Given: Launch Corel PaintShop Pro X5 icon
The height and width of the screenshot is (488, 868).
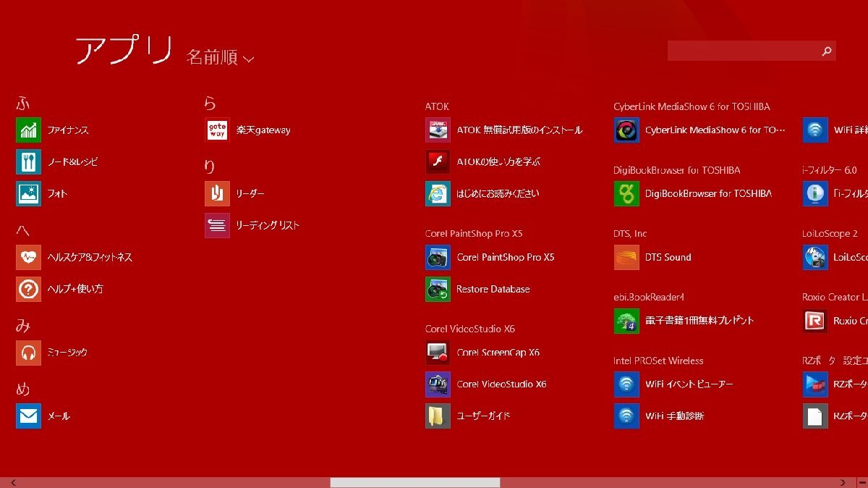Looking at the screenshot, I should tap(438, 257).
